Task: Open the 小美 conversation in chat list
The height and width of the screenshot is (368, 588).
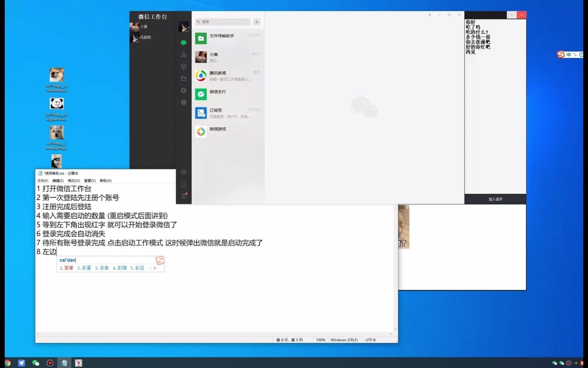Action: click(x=228, y=57)
